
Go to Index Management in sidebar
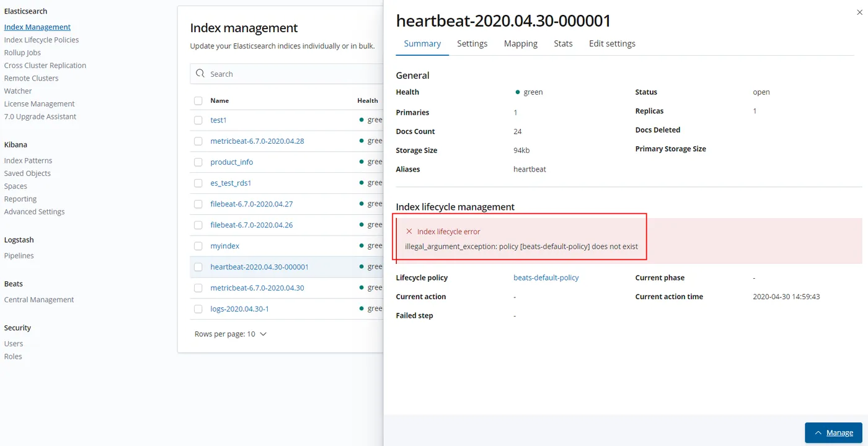coord(37,27)
